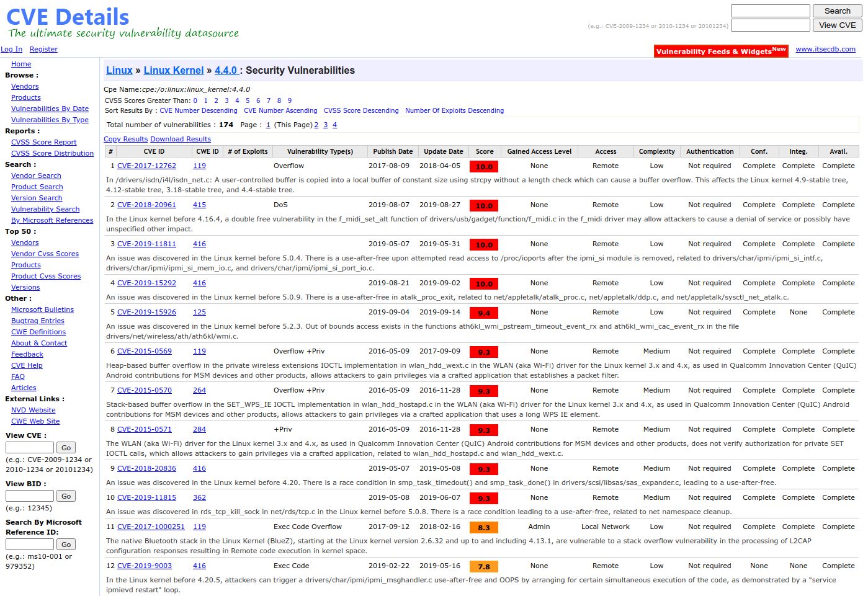Open the NVD Website external link
Image resolution: width=868 pixels, height=596 pixels.
[x=33, y=410]
